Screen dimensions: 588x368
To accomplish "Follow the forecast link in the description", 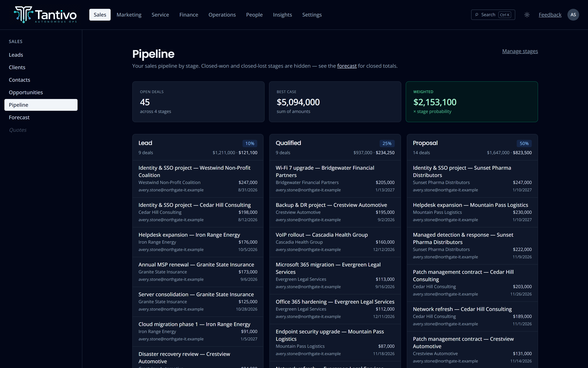I will (347, 66).
